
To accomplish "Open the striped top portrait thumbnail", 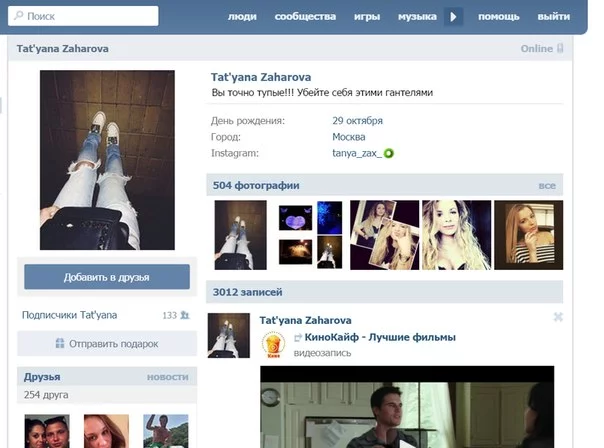I will pos(528,235).
